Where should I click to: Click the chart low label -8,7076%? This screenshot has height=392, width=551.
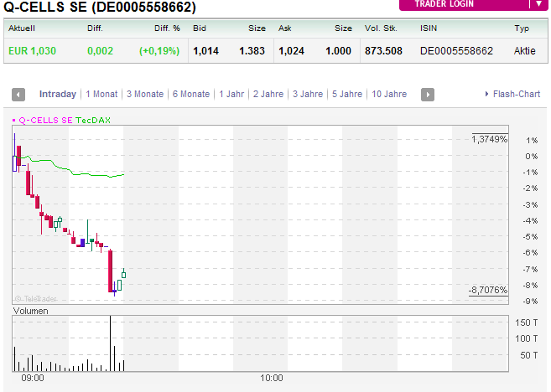[x=488, y=290]
